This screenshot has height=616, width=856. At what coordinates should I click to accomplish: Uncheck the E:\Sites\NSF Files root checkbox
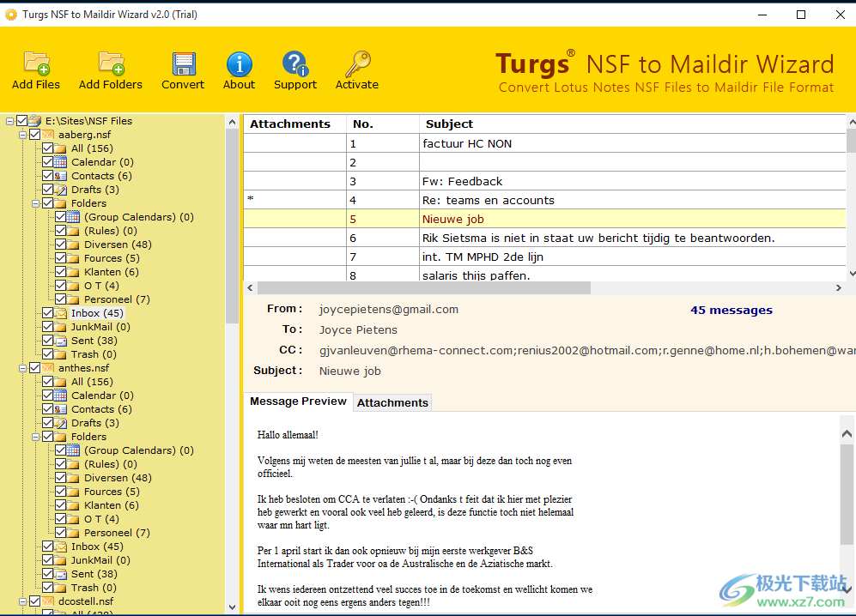point(22,121)
